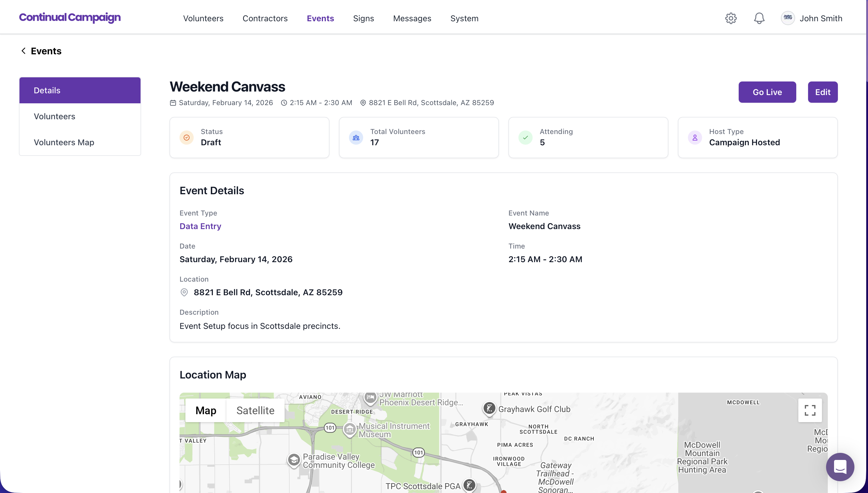Open the settings gear icon
The image size is (868, 493).
[730, 18]
